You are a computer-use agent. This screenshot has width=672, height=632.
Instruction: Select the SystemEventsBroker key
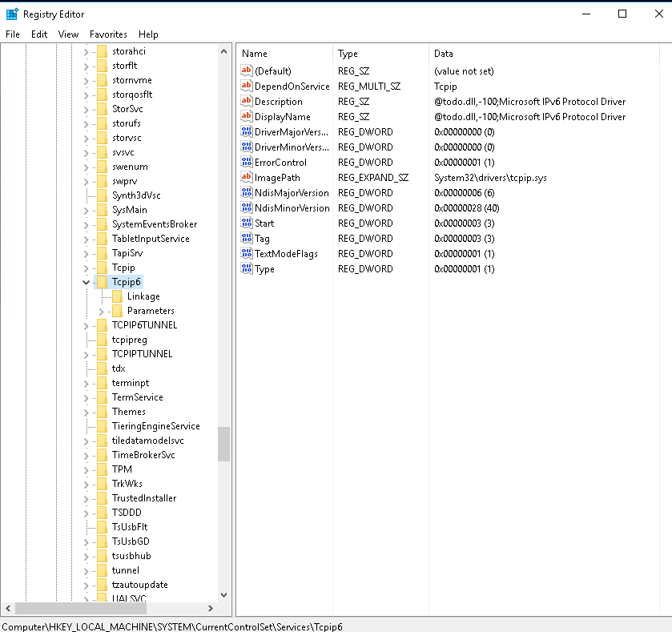[x=154, y=224]
